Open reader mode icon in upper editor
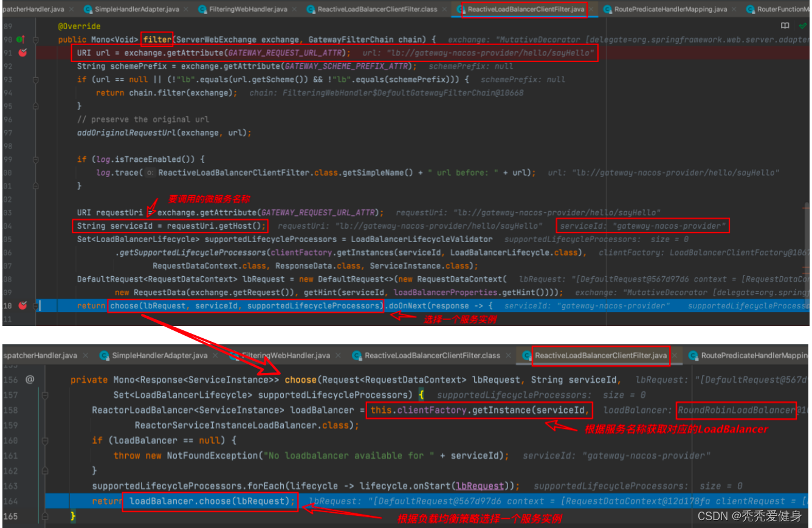The image size is (812, 528). 785,26
